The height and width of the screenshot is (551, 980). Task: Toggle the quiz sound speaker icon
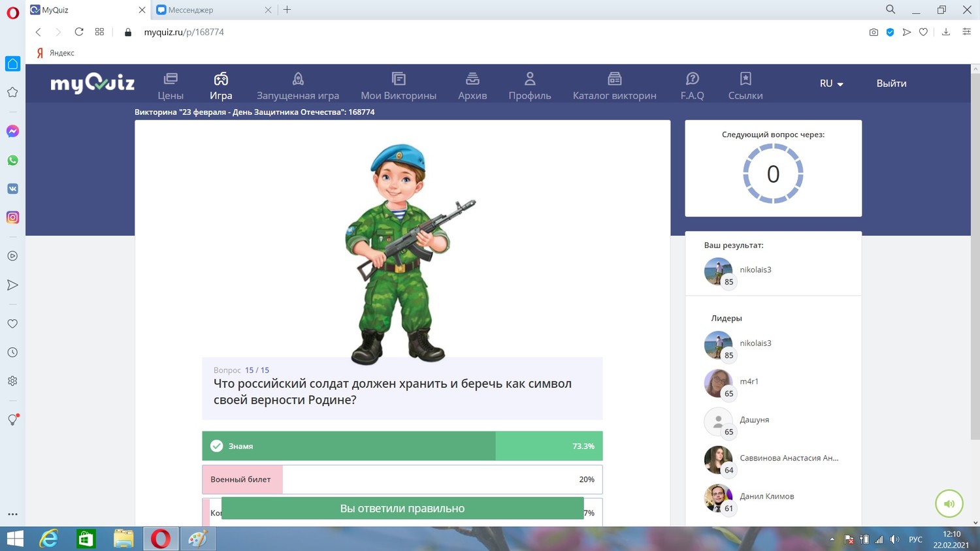[949, 503]
